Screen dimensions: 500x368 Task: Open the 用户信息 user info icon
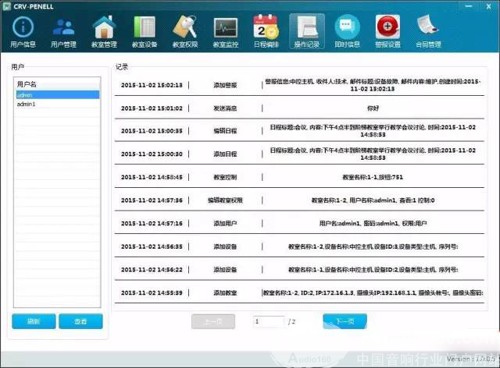pos(23,32)
